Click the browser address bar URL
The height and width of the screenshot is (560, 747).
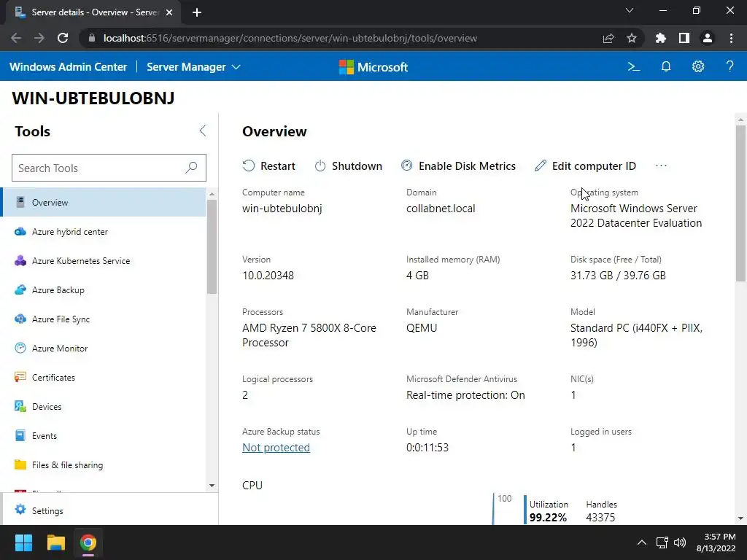(290, 38)
